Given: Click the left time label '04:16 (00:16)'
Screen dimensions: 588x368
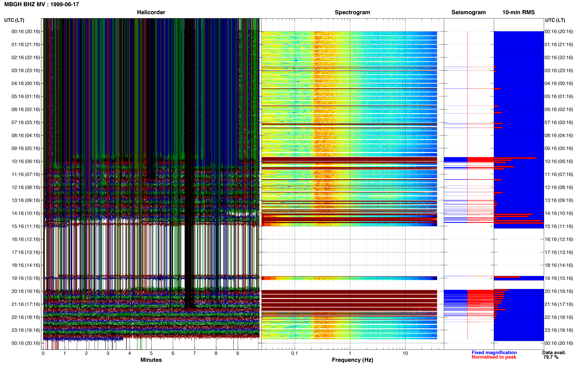Looking at the screenshot, I should point(26,83).
